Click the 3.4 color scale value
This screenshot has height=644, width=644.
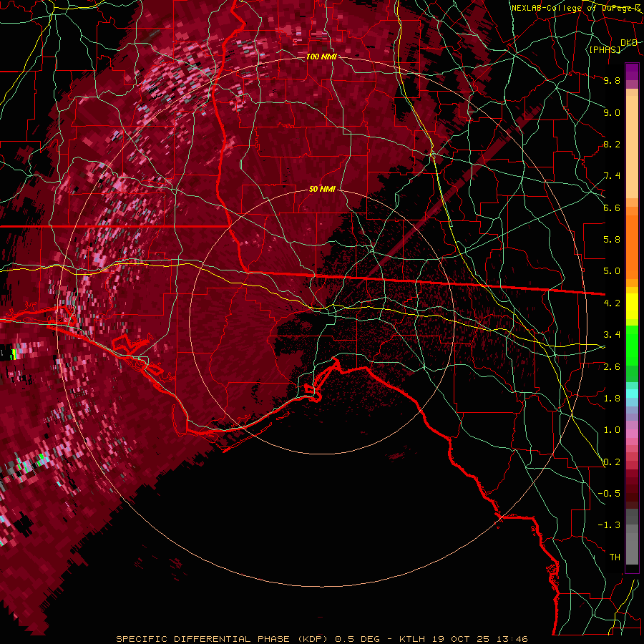[612, 335]
